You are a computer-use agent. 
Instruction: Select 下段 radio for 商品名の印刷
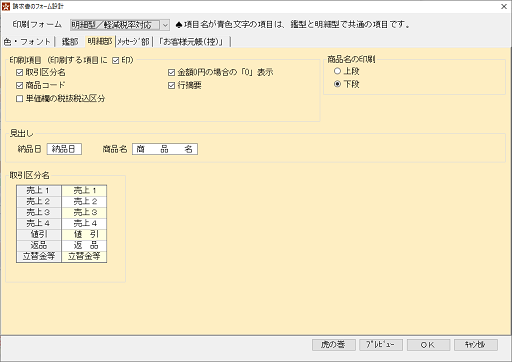tap(337, 84)
